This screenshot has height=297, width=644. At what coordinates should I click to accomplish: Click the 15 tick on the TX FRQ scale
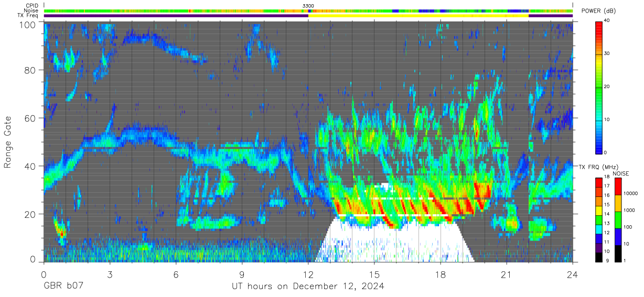pyautogui.click(x=606, y=205)
